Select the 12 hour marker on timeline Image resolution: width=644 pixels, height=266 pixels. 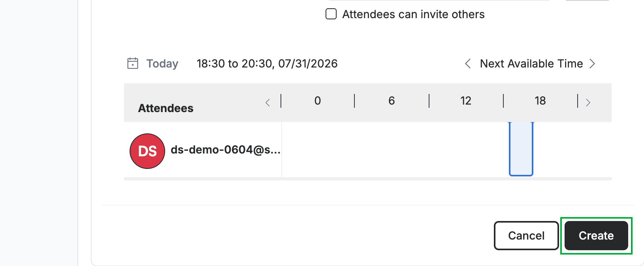tap(466, 101)
